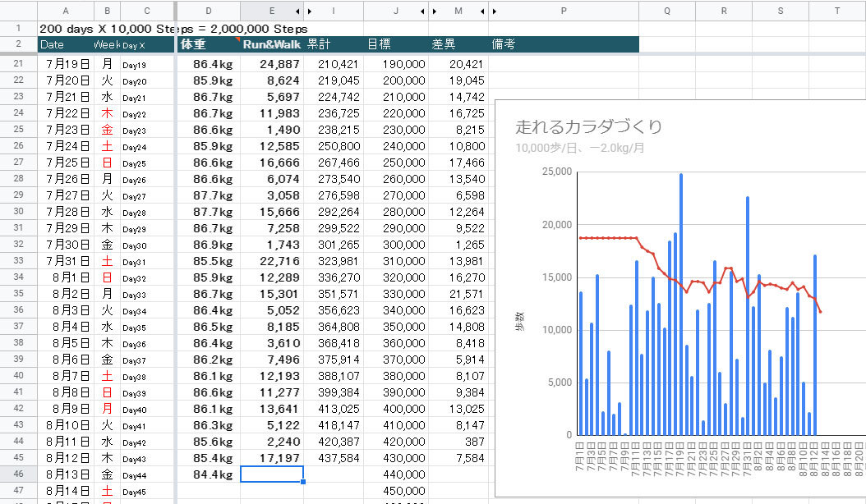866x504 pixels.
Task: Click the '差異' header cell
Action: (x=458, y=44)
